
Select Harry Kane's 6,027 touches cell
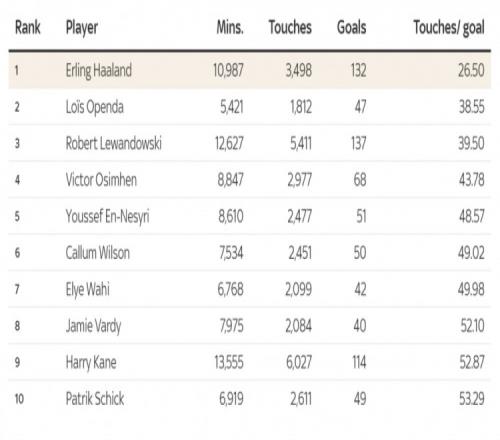pos(299,362)
